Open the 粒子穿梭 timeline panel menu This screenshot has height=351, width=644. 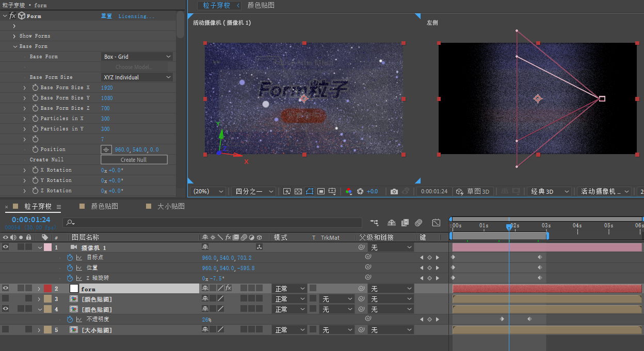[x=58, y=207]
